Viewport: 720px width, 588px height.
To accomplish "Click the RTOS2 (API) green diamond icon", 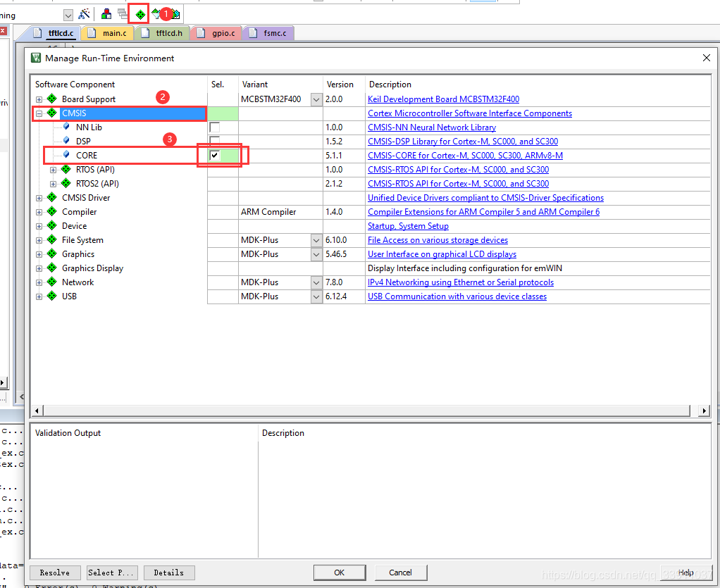I will tap(66, 183).
